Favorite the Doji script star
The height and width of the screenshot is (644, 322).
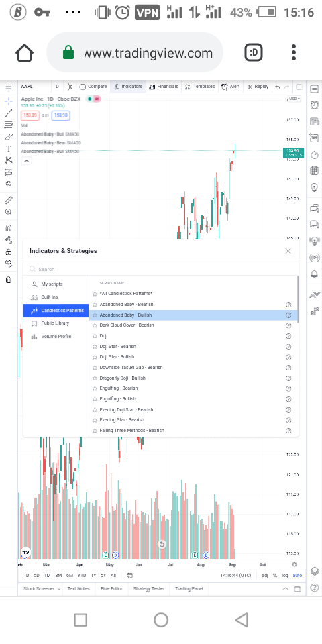point(95,336)
